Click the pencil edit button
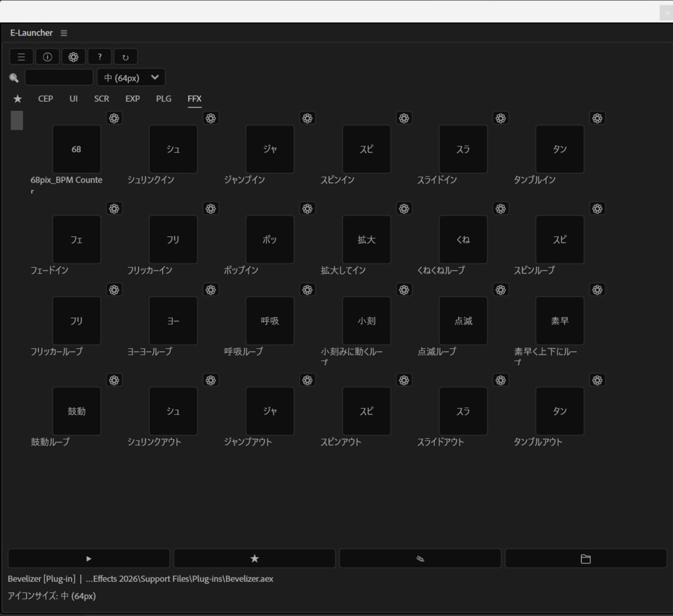The image size is (673, 616). (x=420, y=558)
